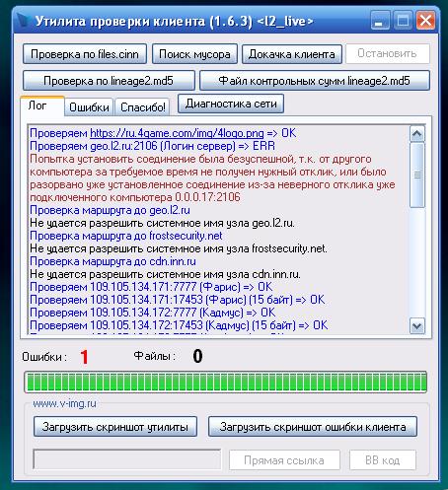
Task: Click the application icon in the title bar
Action: pos(24,21)
